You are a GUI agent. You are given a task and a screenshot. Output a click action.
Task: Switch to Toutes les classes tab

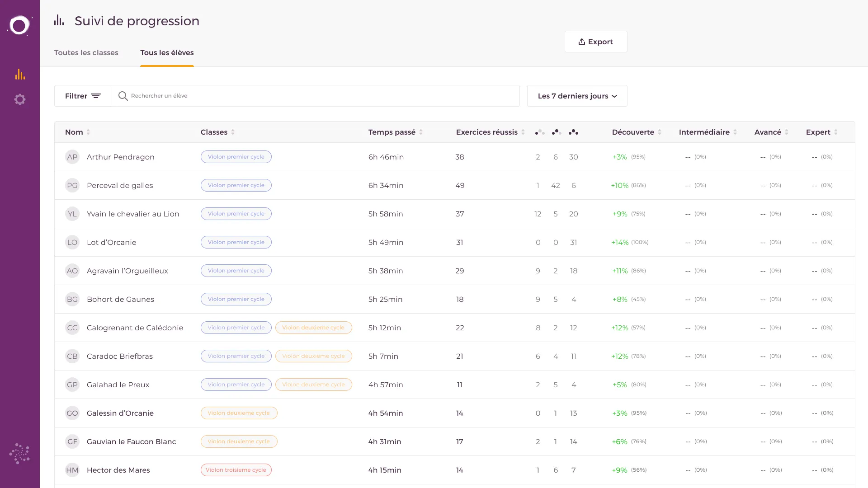click(x=86, y=52)
